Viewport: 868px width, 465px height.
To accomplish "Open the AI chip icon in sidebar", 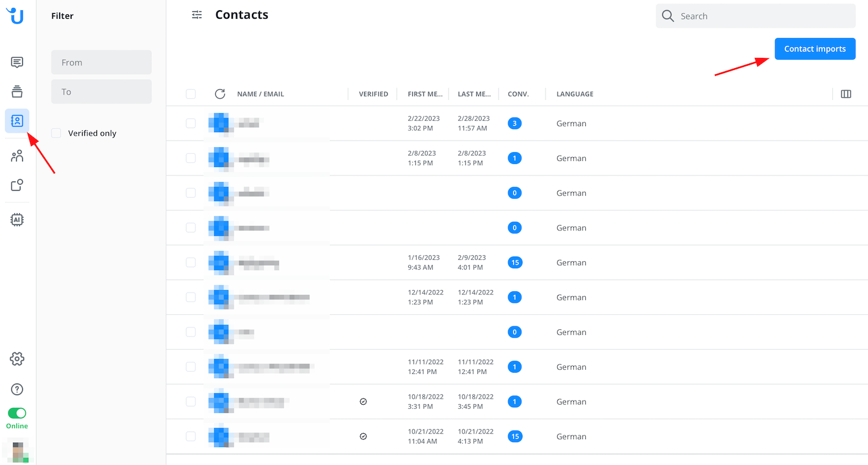I will (x=17, y=220).
